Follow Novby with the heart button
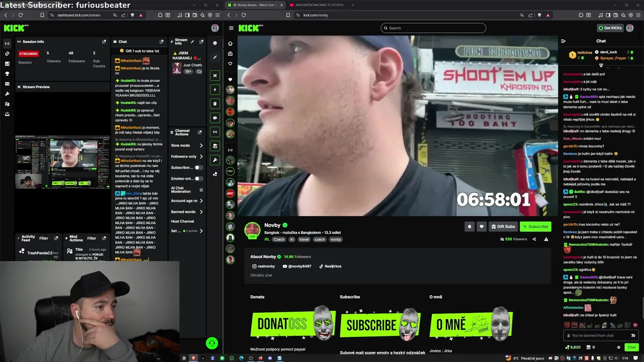The image size is (644, 362). tap(481, 227)
